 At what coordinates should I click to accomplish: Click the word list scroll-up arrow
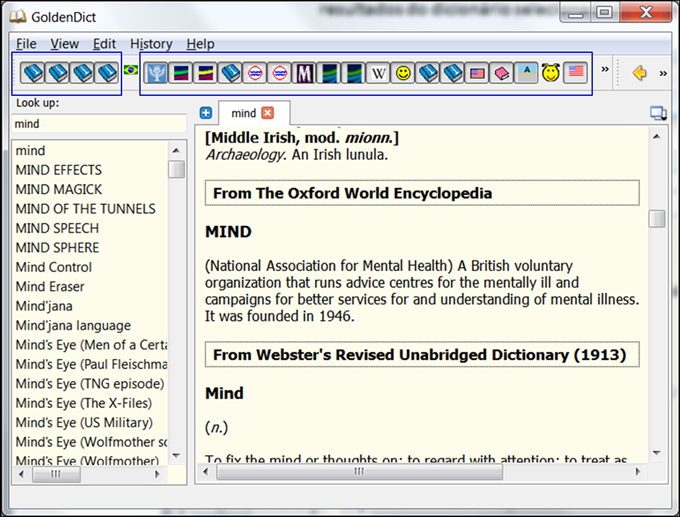tap(176, 151)
